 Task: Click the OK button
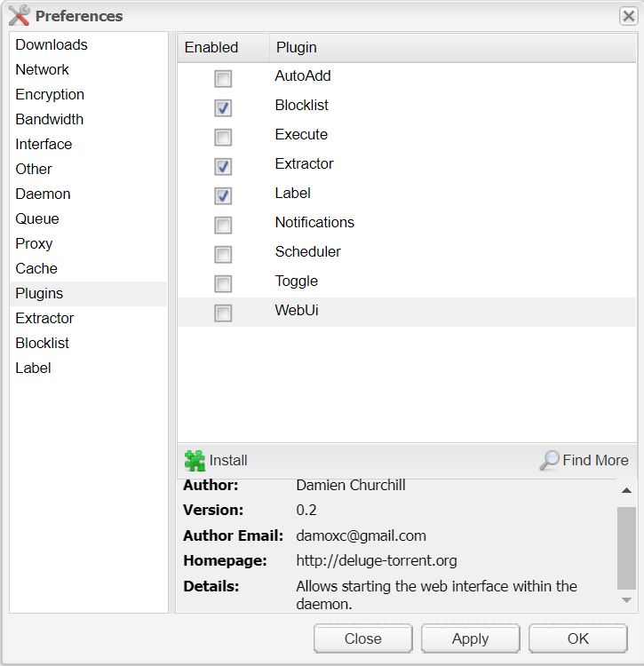[577, 638]
